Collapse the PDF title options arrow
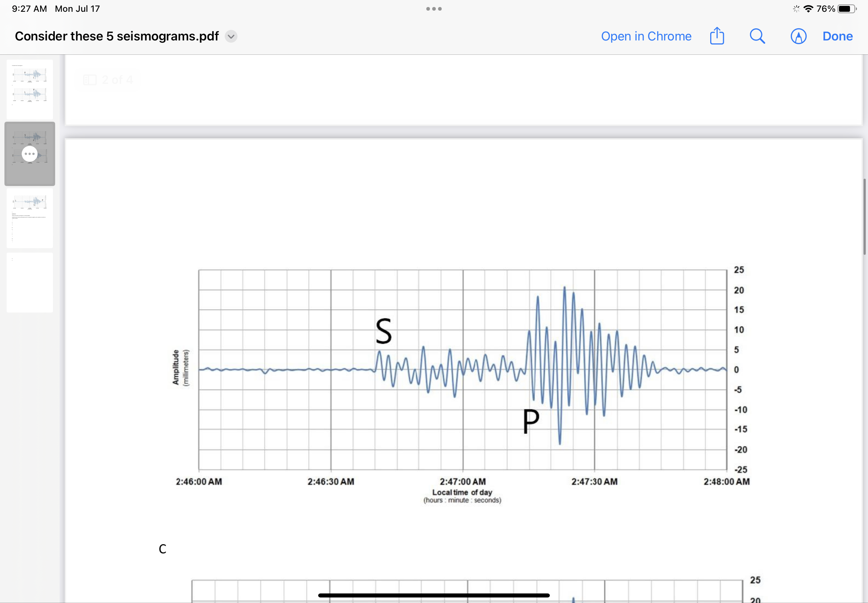 [231, 36]
